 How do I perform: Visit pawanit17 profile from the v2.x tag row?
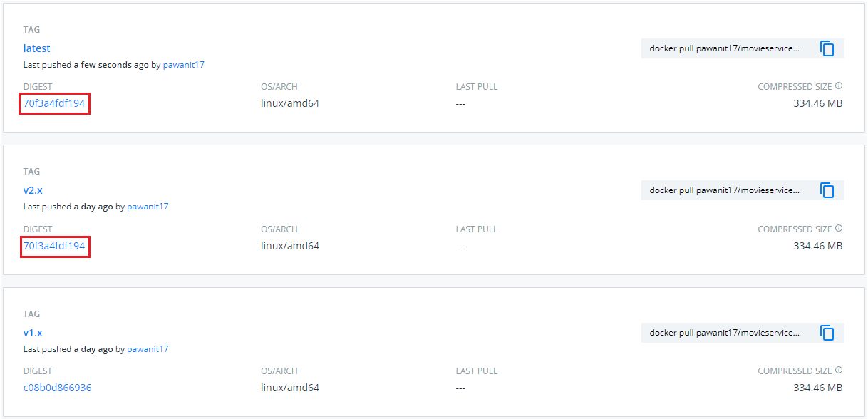point(148,207)
